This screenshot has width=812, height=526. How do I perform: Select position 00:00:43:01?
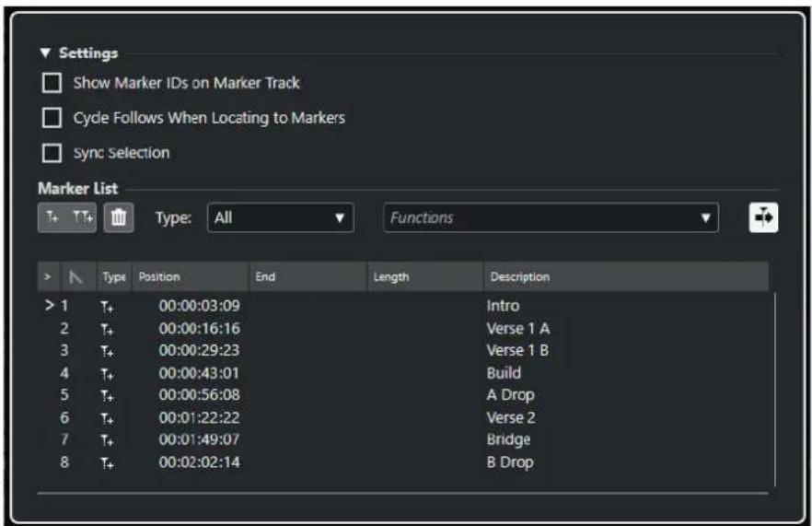[200, 372]
